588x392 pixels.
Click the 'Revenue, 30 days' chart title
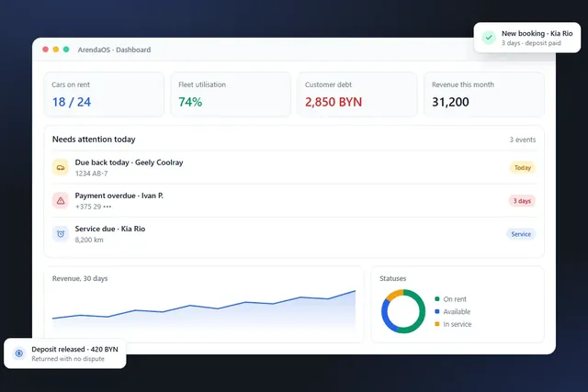pos(80,278)
